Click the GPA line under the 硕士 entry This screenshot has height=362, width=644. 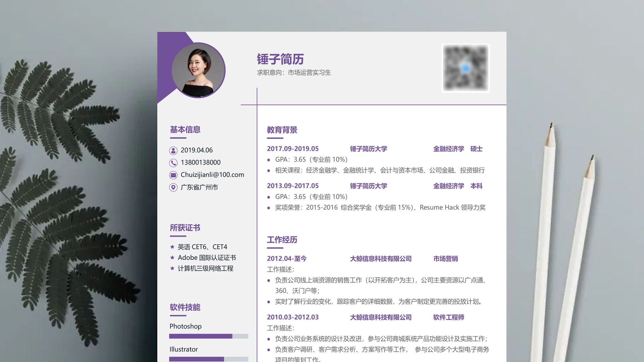pos(311,159)
